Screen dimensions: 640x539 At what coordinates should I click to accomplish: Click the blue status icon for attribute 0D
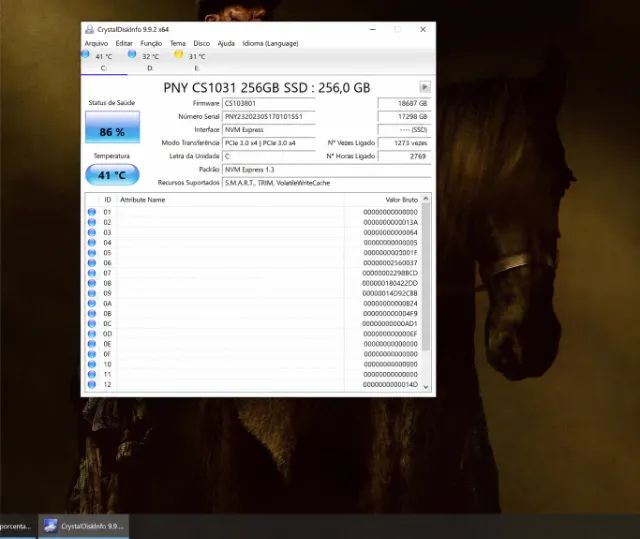(x=92, y=334)
